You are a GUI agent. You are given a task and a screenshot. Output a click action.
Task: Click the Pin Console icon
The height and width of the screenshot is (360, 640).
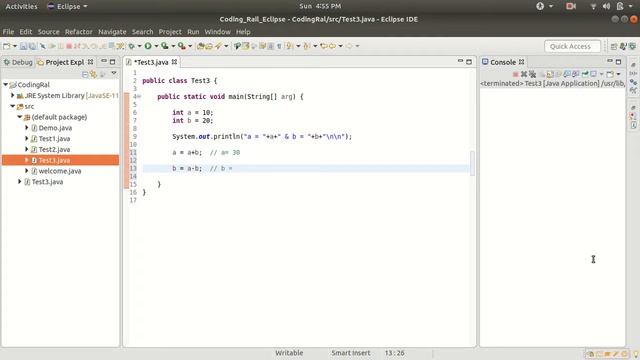point(585,74)
